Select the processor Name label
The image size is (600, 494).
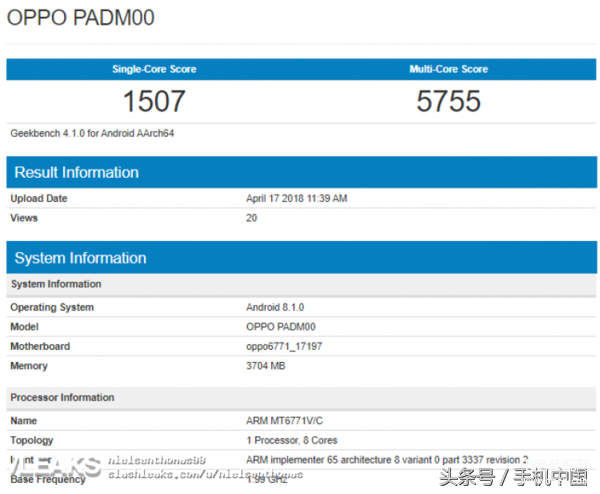click(x=24, y=421)
